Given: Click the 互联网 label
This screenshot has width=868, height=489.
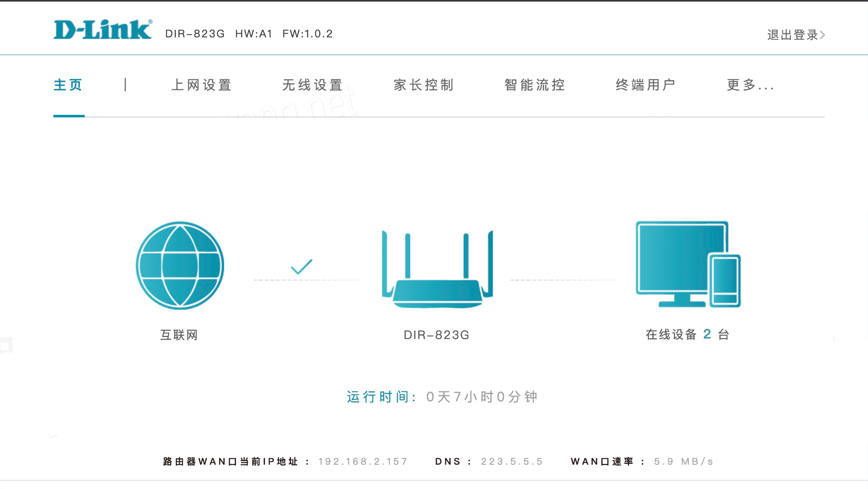Looking at the screenshot, I should (x=179, y=335).
